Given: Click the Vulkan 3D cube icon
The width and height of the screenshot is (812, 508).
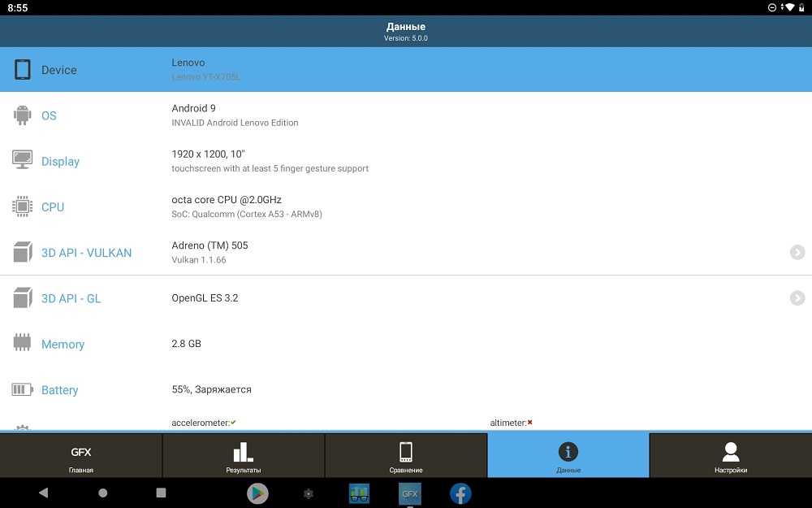Looking at the screenshot, I should coord(23,253).
